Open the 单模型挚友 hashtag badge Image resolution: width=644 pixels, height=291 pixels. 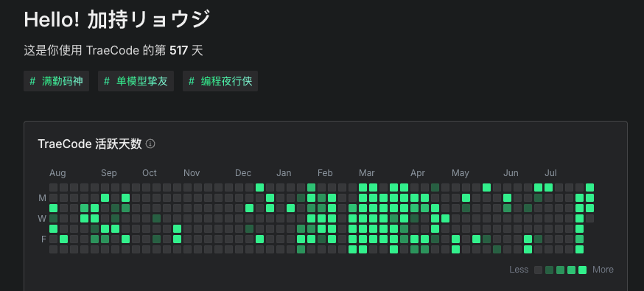click(136, 81)
